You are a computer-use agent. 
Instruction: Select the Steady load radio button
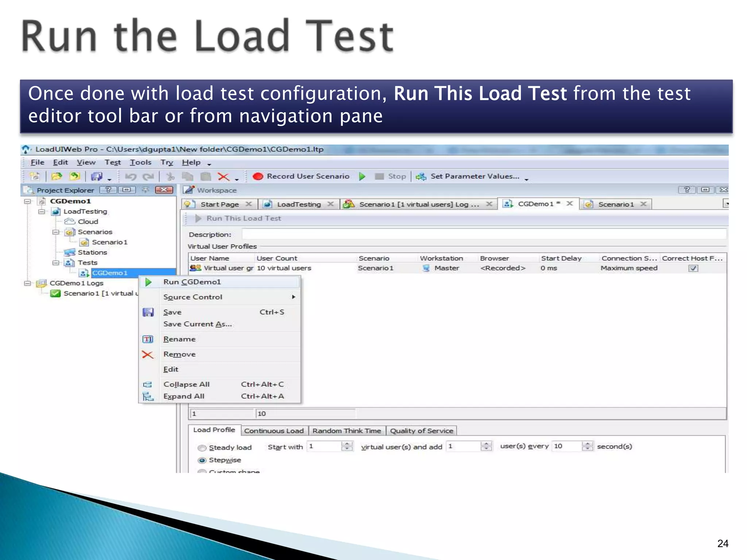coord(202,448)
